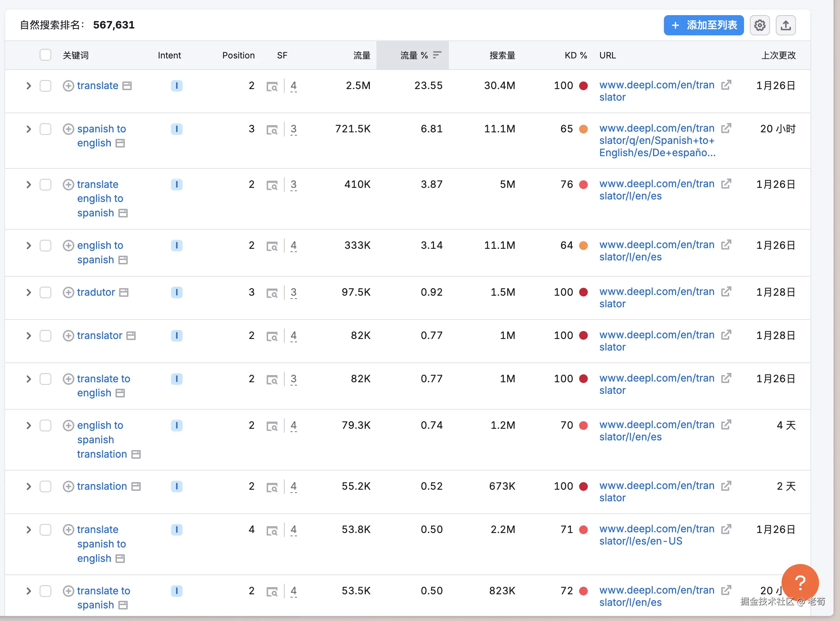
Task: Click red KD difficulty dot in translate row
Action: pyautogui.click(x=583, y=86)
